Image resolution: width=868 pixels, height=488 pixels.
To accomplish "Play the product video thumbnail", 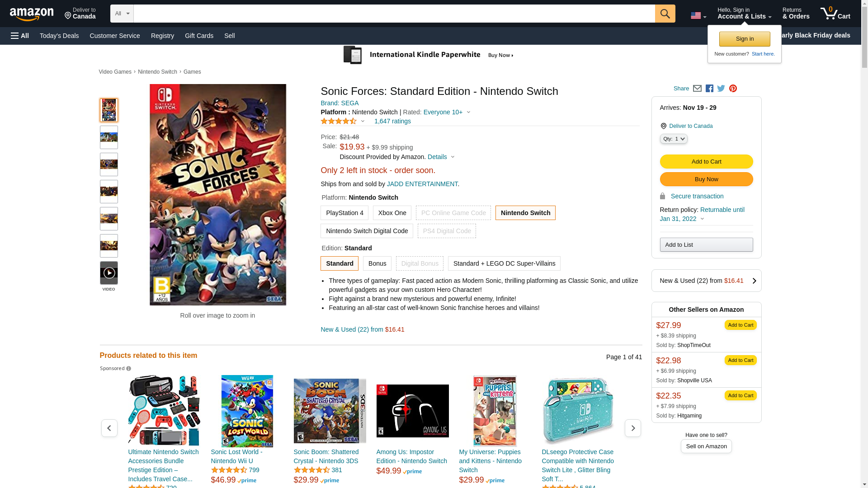I will pos(108,273).
